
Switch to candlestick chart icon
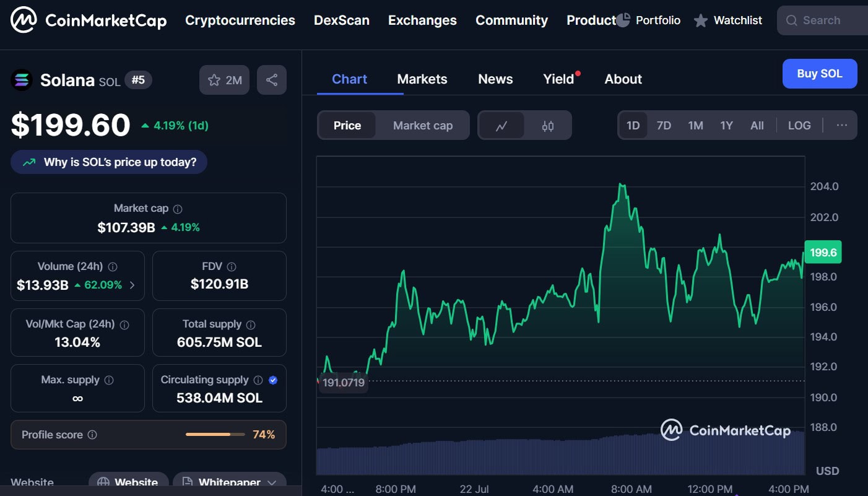click(547, 126)
